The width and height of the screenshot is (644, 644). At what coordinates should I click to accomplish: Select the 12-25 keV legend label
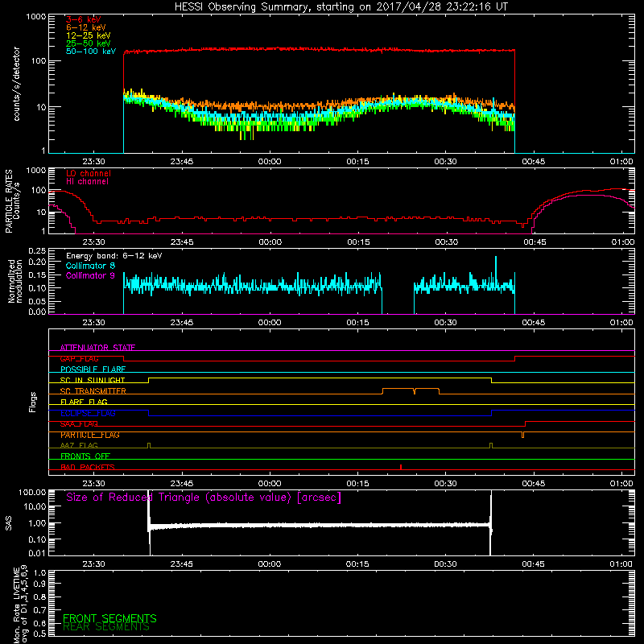coord(89,35)
